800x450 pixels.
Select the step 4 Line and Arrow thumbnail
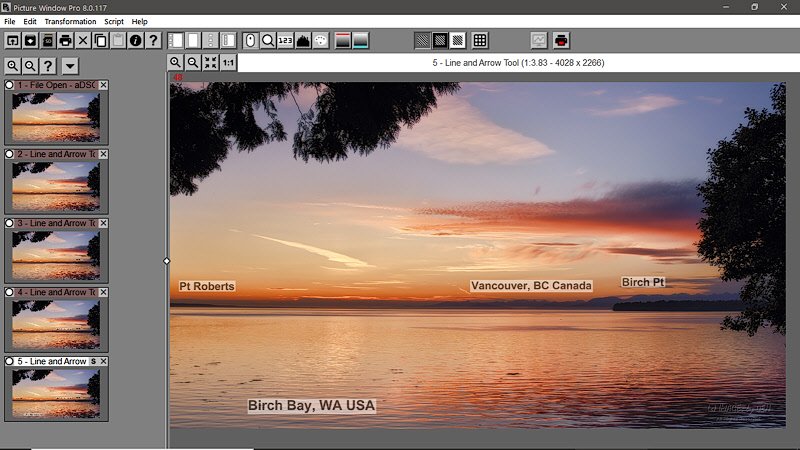pyautogui.click(x=55, y=324)
